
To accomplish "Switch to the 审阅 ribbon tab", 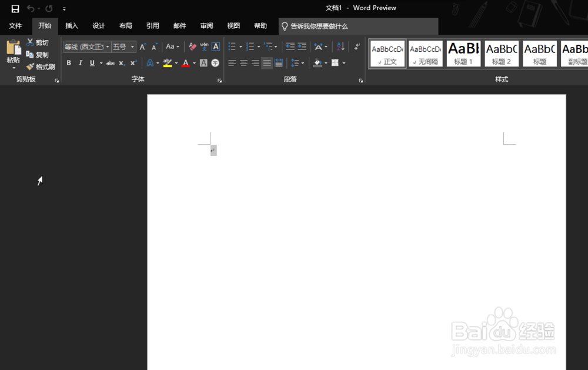I will [206, 26].
